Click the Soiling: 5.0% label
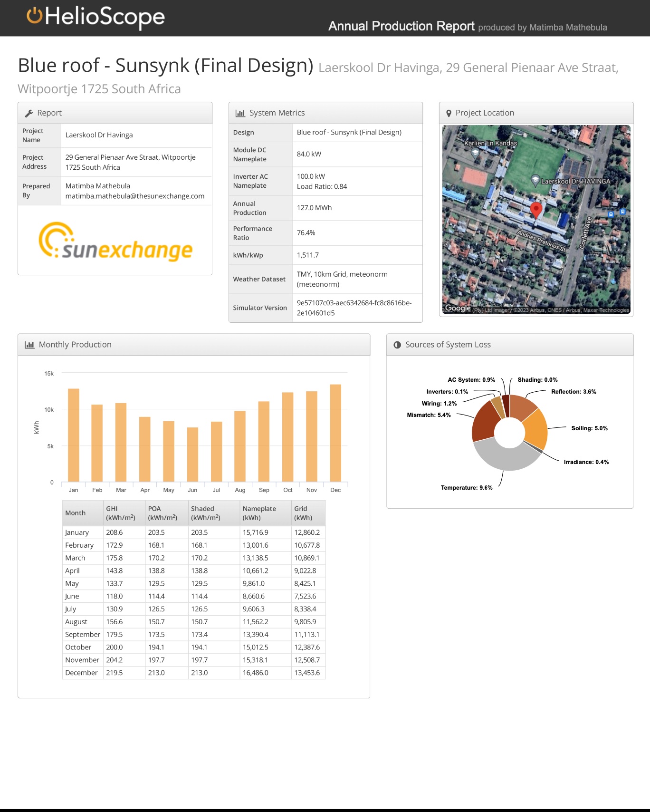650x812 pixels. pos(589,428)
